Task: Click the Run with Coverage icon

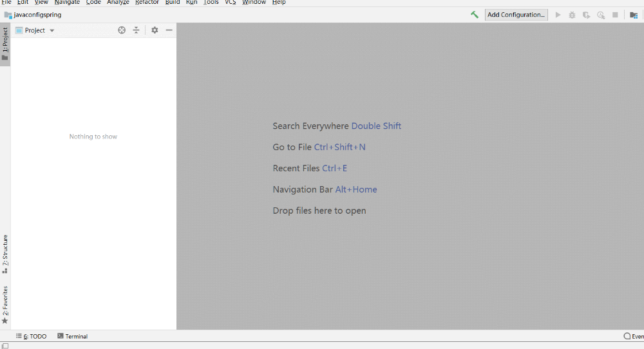Action: (586, 15)
